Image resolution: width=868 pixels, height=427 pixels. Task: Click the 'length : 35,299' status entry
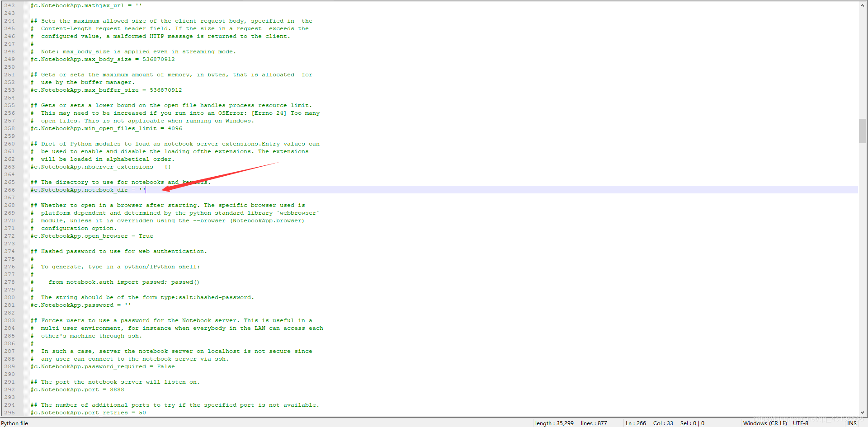tap(554, 423)
